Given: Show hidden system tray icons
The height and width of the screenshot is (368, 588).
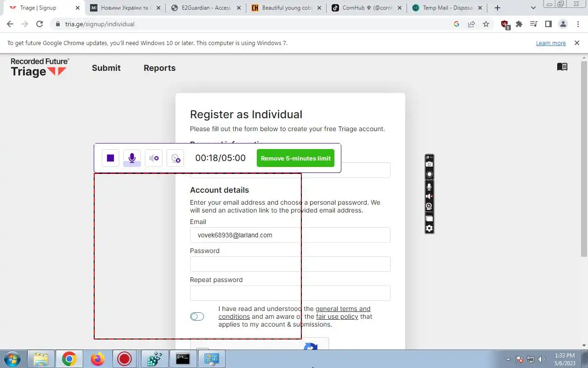Looking at the screenshot, I should 508,359.
